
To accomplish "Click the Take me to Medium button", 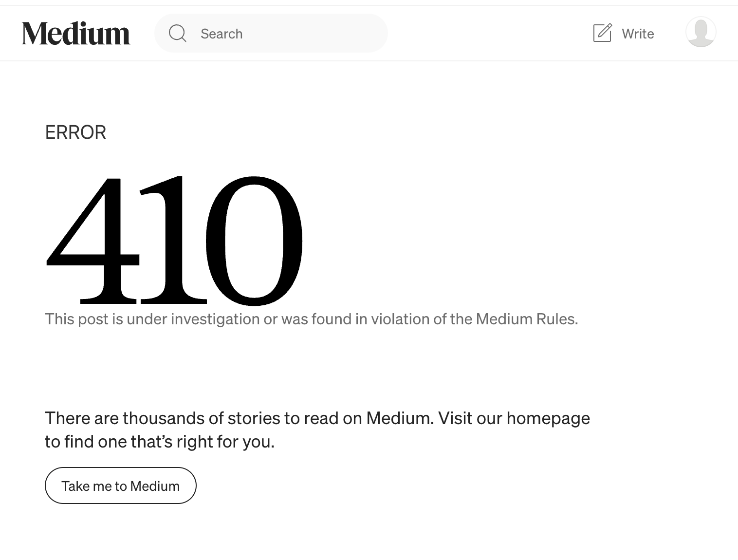I will click(120, 485).
